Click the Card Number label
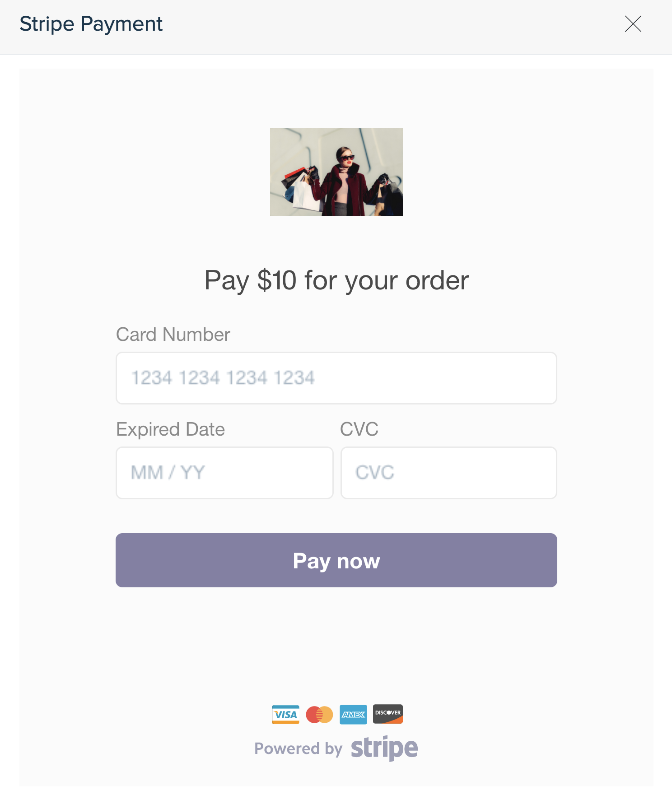672x795 pixels. click(173, 335)
